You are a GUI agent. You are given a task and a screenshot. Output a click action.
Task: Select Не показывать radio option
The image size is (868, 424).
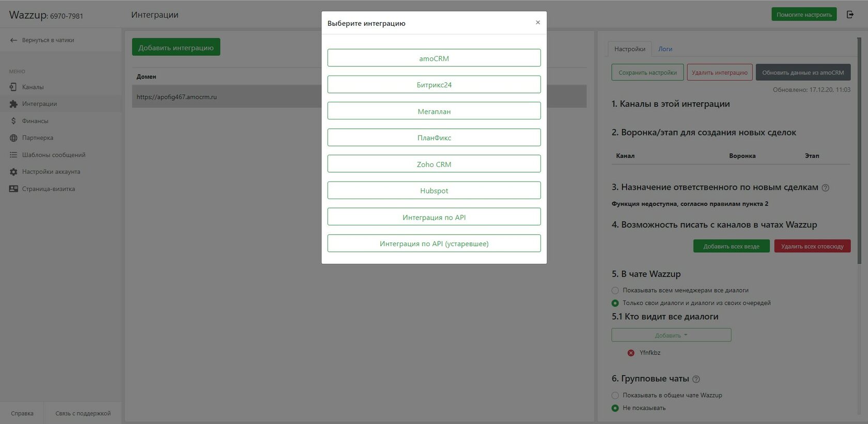pyautogui.click(x=615, y=408)
